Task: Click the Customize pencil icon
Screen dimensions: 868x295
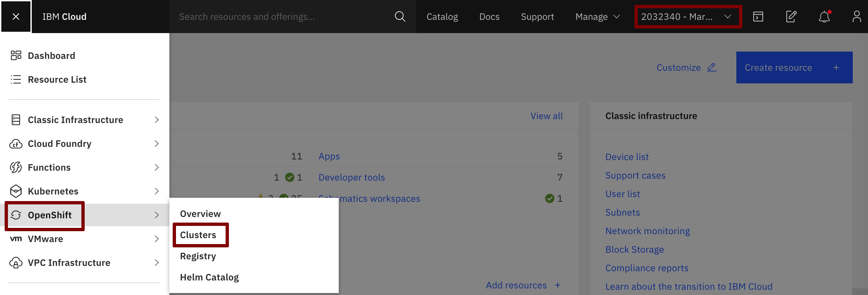Action: 711,67
